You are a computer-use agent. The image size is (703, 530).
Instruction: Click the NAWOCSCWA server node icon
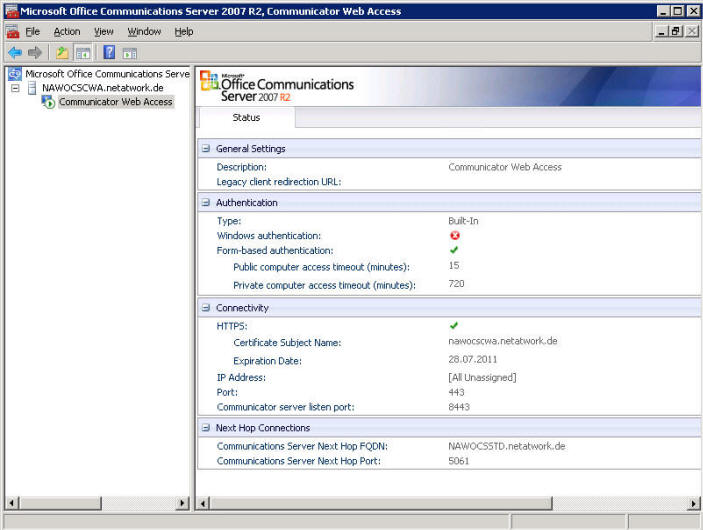point(32,87)
